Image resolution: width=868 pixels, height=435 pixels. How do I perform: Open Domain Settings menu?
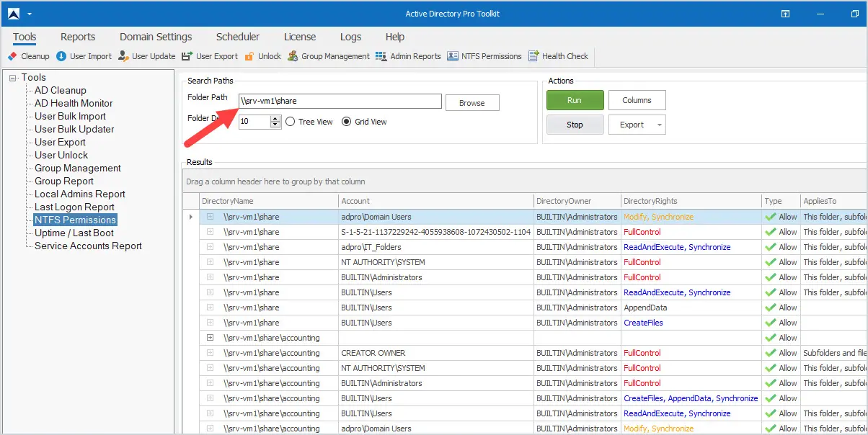[156, 37]
